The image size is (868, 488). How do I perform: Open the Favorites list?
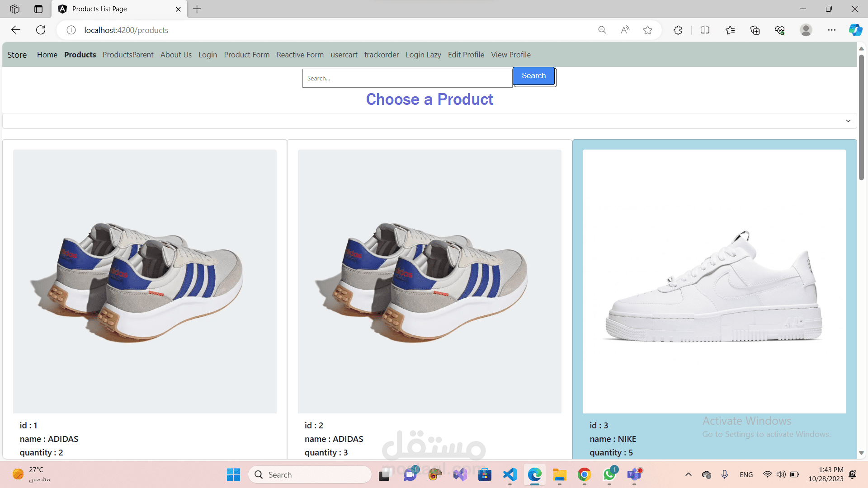[730, 30]
